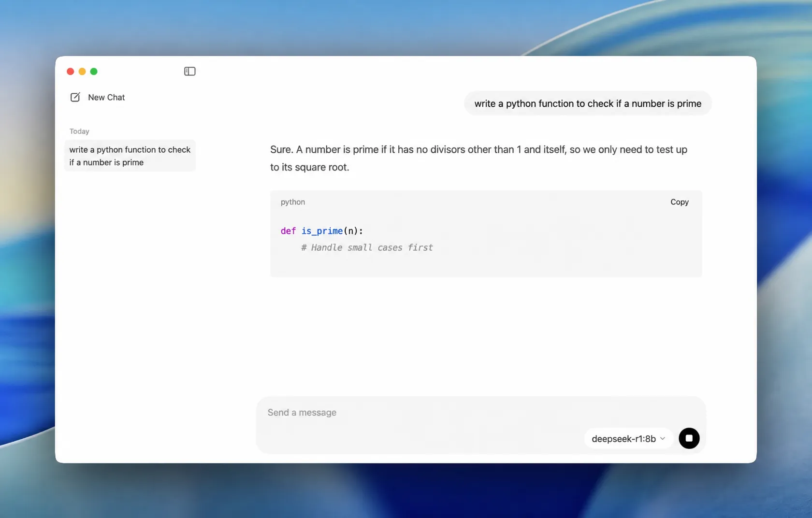The height and width of the screenshot is (518, 812).
Task: Open the prime number chat in sidebar
Action: point(130,156)
